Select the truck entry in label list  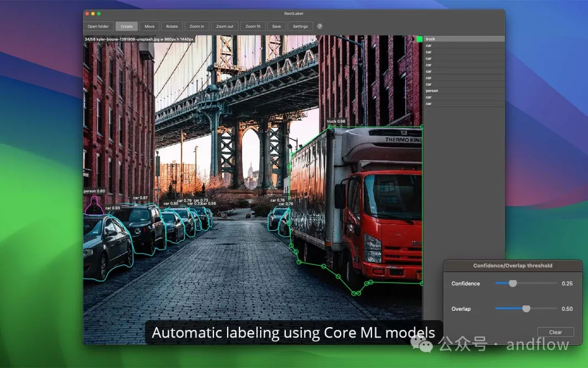(x=463, y=39)
